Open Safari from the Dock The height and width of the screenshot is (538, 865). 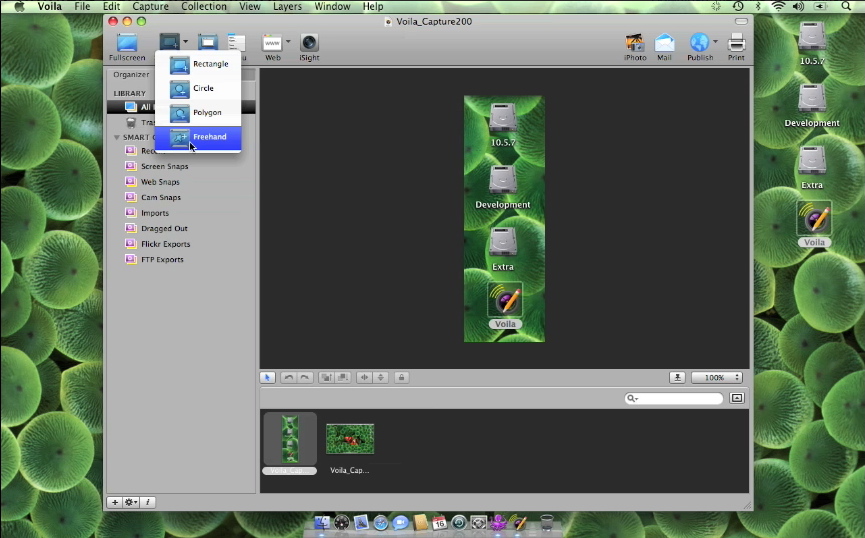click(x=381, y=522)
